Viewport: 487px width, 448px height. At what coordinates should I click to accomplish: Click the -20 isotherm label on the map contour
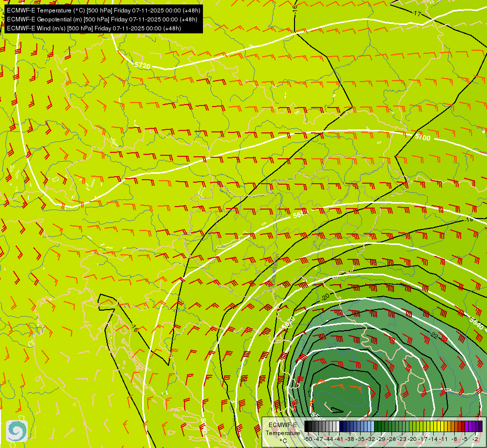(325, 297)
